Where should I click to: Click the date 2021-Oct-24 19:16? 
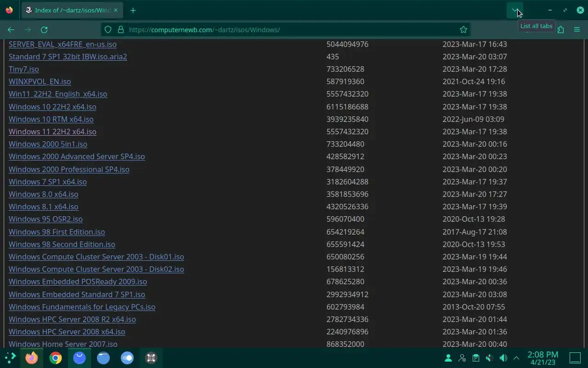pyautogui.click(x=474, y=81)
